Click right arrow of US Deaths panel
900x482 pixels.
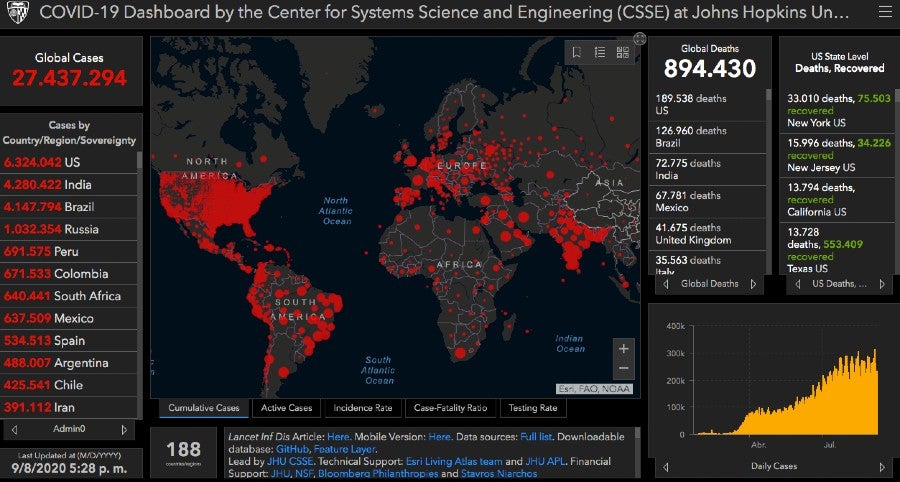point(882,284)
